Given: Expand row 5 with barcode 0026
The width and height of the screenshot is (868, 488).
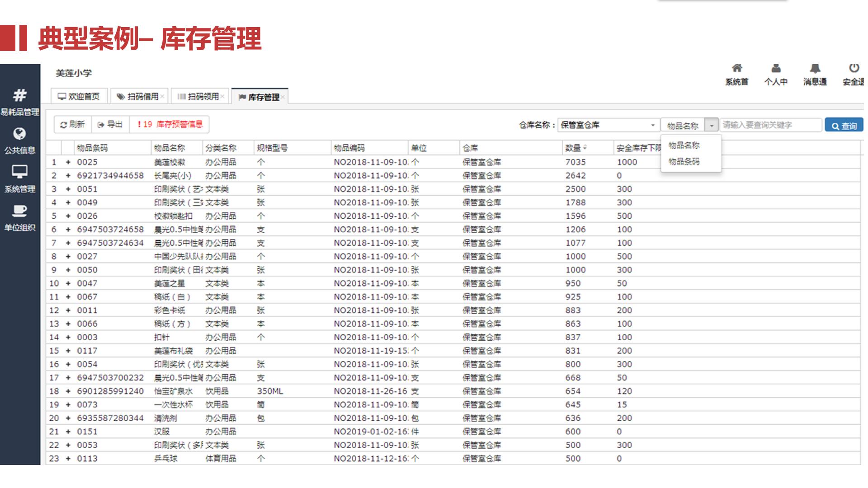Looking at the screenshot, I should click(68, 216).
